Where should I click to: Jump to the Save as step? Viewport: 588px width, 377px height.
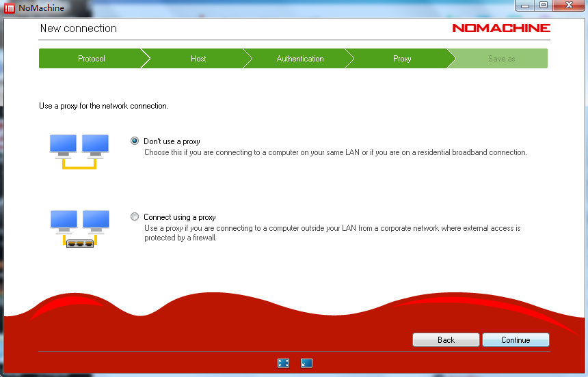coord(501,59)
